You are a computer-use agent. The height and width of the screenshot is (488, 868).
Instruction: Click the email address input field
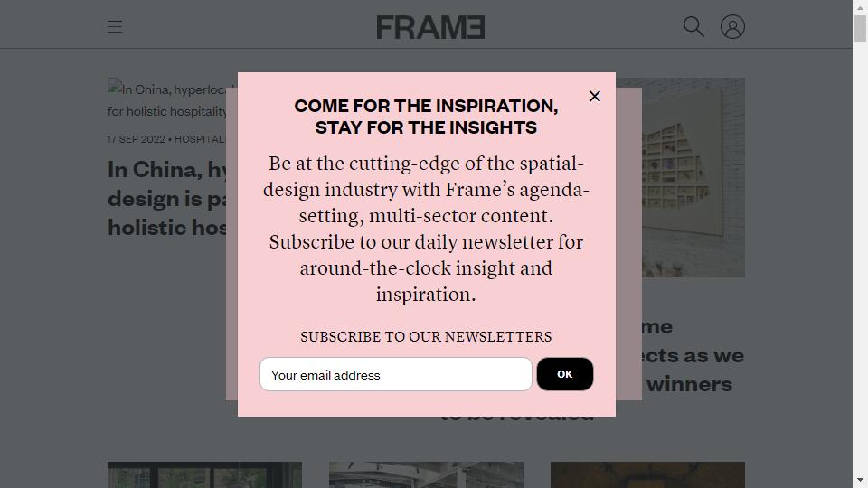click(x=396, y=374)
